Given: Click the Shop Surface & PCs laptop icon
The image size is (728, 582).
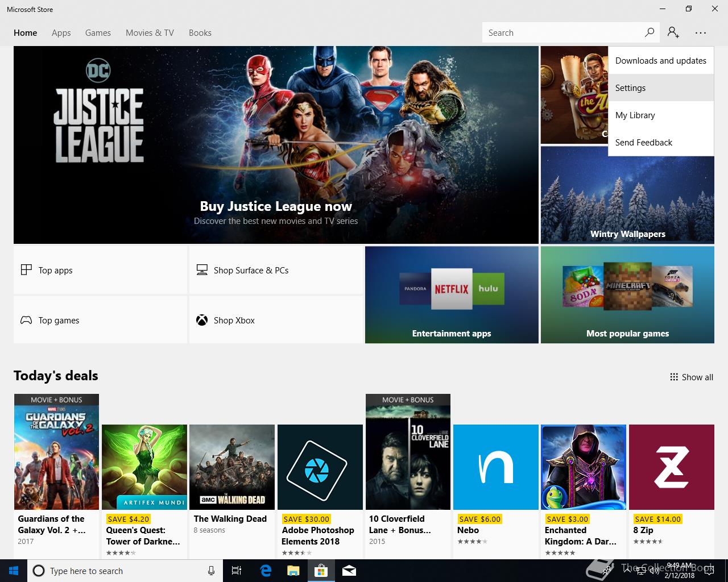Looking at the screenshot, I should tap(202, 270).
